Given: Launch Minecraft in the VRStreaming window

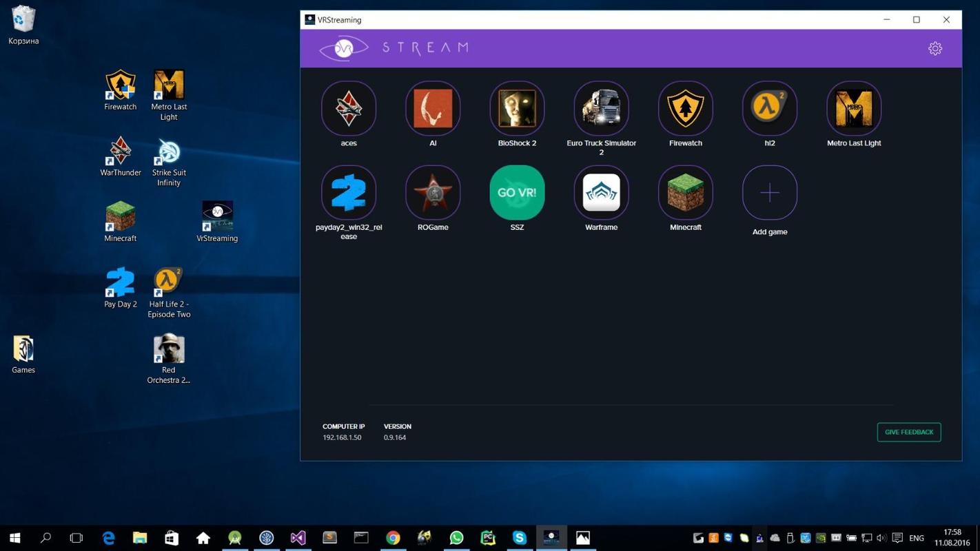Looking at the screenshot, I should [x=685, y=192].
